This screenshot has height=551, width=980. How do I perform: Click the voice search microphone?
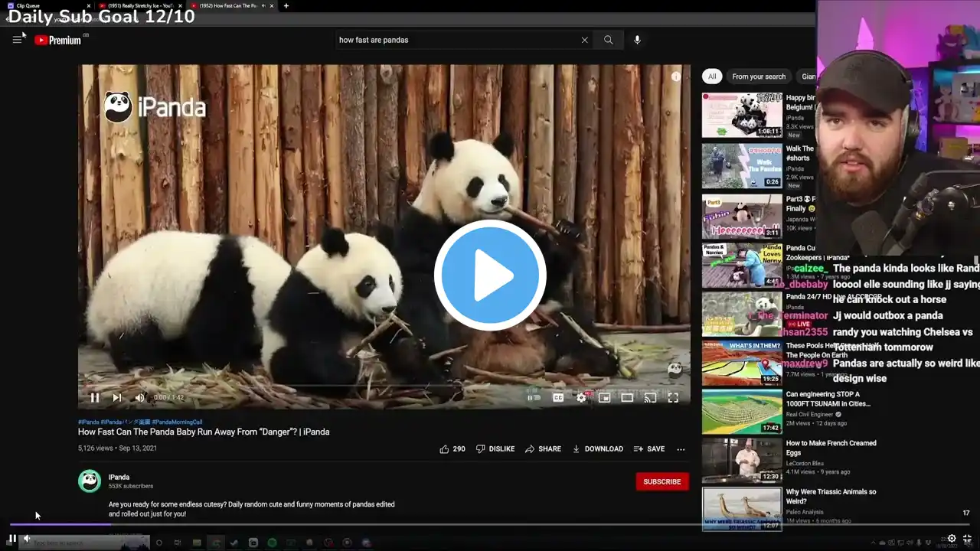[x=637, y=40]
